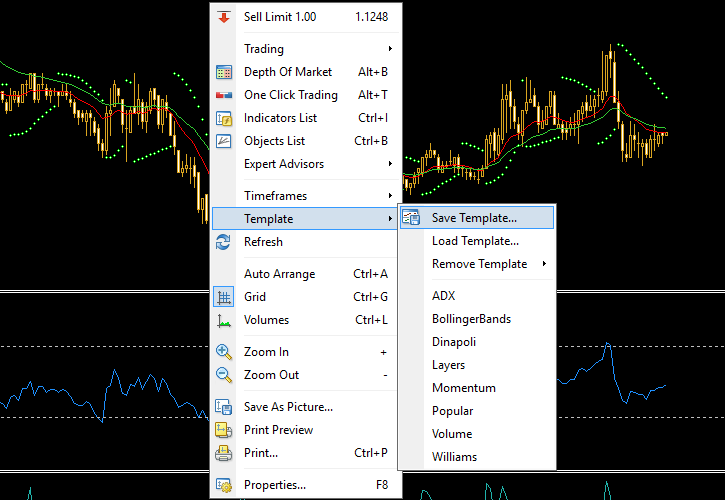This screenshot has width=725, height=500.
Task: Choose Zoom In menu entry
Action: click(x=306, y=352)
